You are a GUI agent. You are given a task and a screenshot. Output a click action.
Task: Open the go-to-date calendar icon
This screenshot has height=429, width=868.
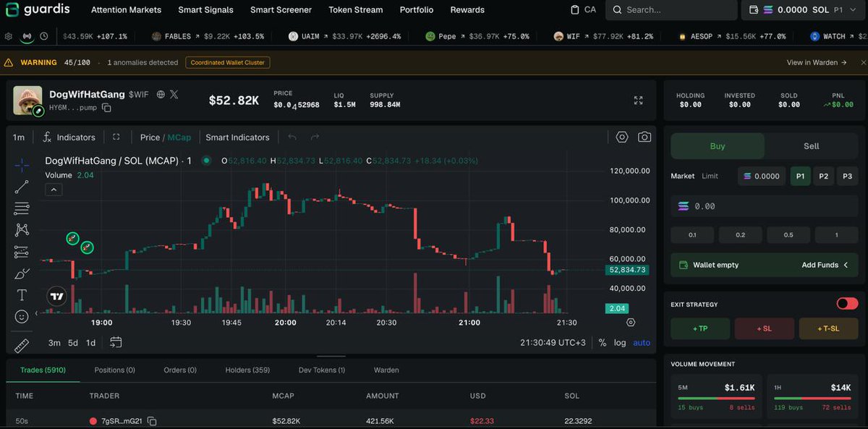[116, 342]
